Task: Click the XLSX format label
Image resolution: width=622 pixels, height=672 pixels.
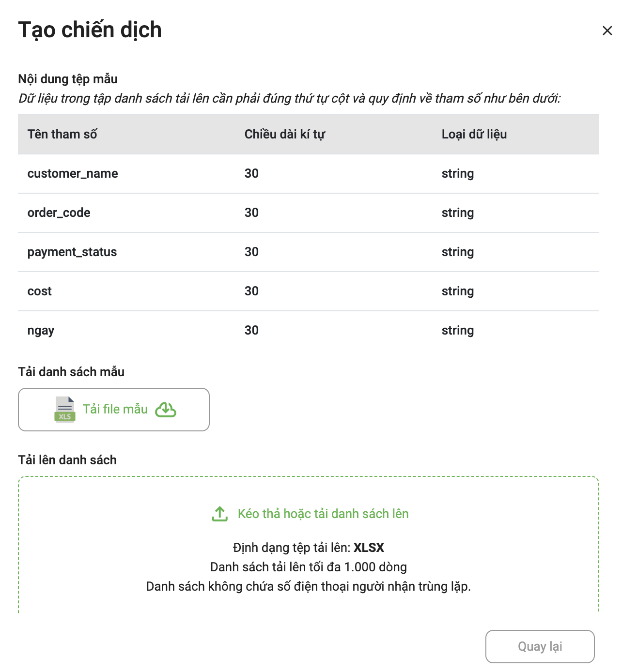Action: click(x=369, y=548)
